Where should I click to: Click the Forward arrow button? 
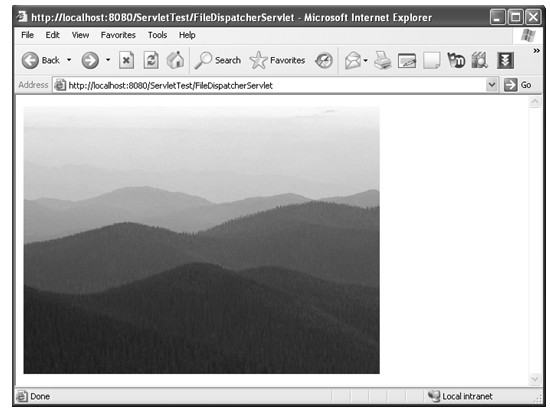pos(90,60)
